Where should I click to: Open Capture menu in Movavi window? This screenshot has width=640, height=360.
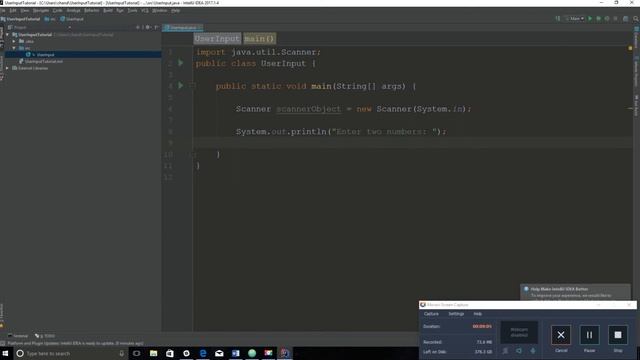click(431, 314)
